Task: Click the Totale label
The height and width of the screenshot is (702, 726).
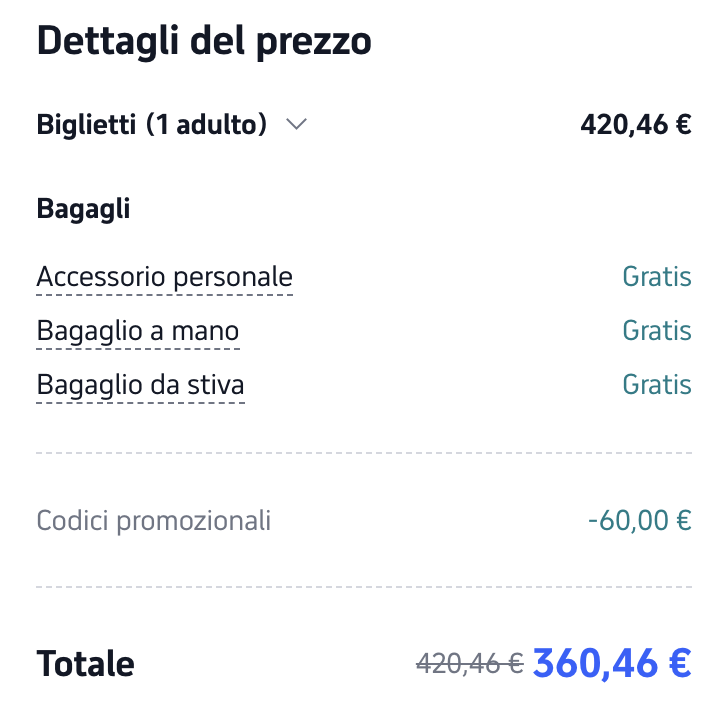Action: (85, 664)
